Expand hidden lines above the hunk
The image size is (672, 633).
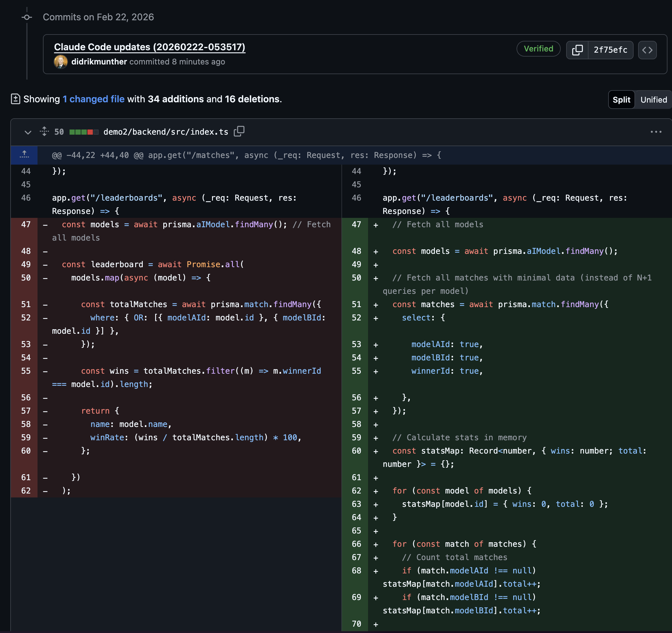(24, 155)
